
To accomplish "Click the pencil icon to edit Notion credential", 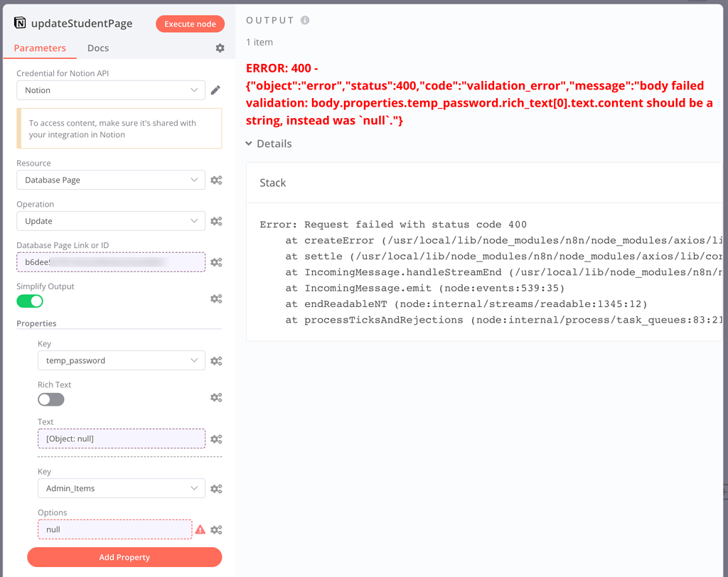I will point(215,90).
